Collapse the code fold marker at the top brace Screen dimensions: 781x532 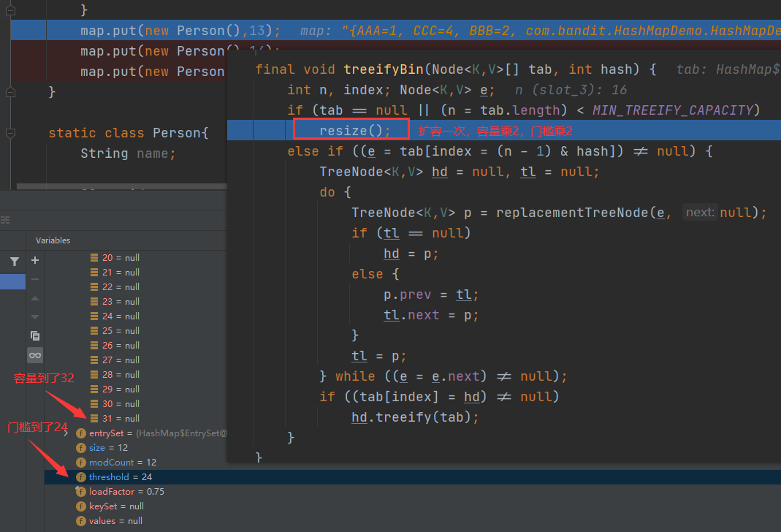(x=10, y=10)
